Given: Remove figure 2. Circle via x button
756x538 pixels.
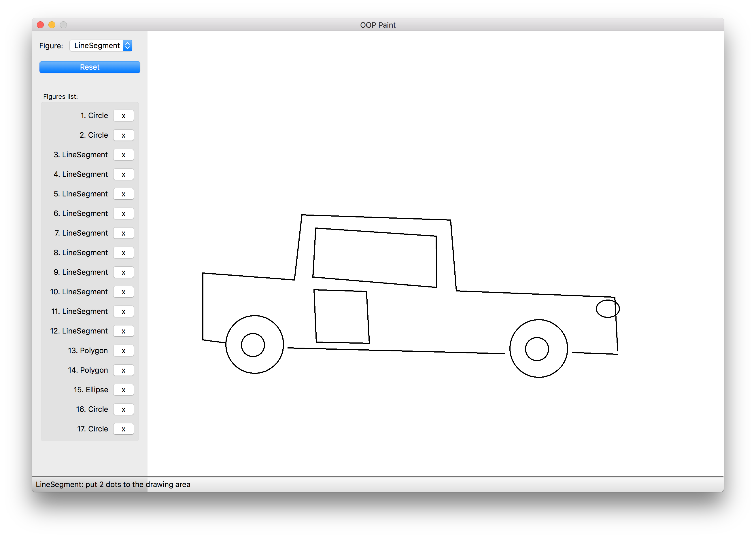Looking at the screenshot, I should tap(123, 135).
